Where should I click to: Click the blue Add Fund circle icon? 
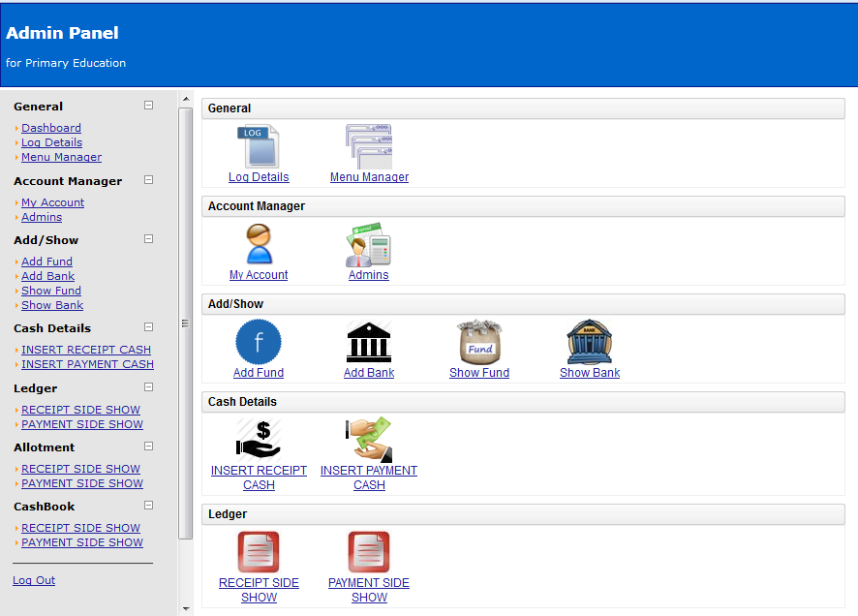click(x=259, y=343)
